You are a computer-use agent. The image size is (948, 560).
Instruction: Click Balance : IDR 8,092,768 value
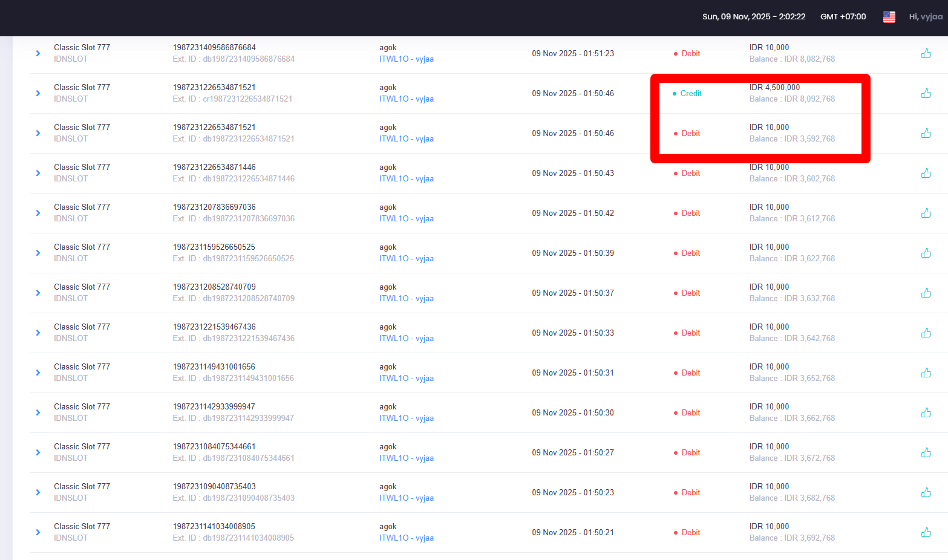[792, 99]
